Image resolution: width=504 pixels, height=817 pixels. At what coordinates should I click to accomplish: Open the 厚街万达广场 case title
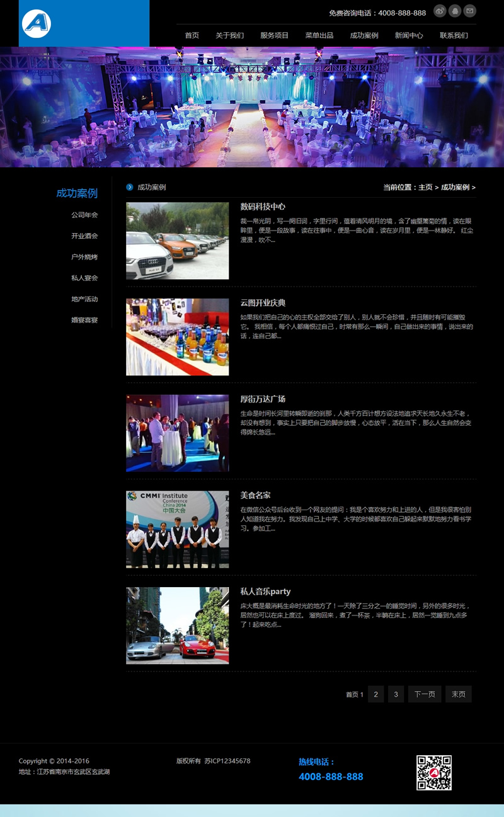tap(263, 399)
